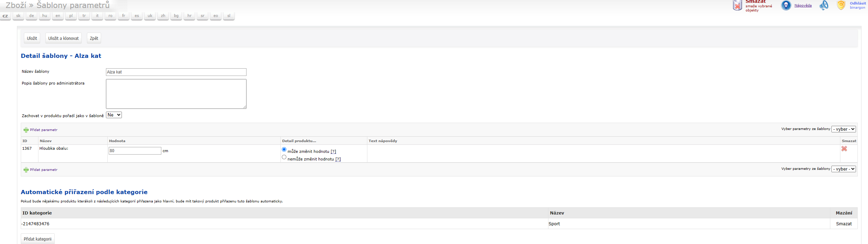Switch to the "en" language tab
This screenshot has height=244, width=868.
(58, 16)
